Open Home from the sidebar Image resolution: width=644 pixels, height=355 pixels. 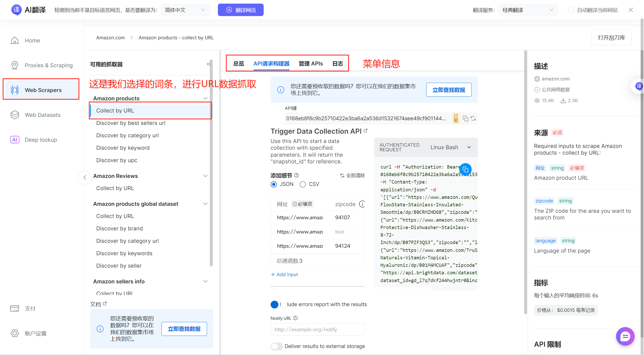point(32,40)
